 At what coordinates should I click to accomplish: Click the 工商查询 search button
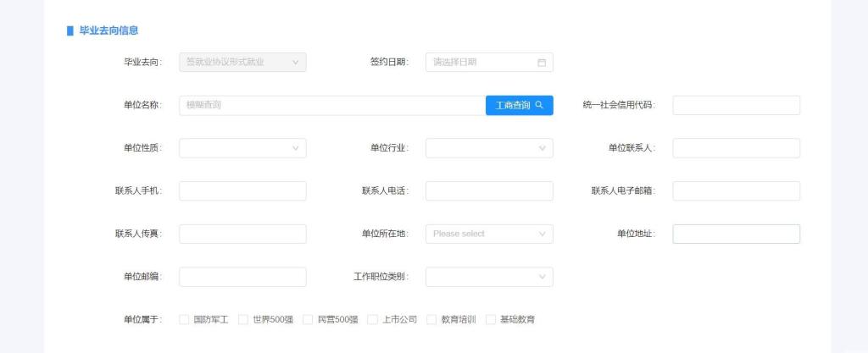[519, 105]
